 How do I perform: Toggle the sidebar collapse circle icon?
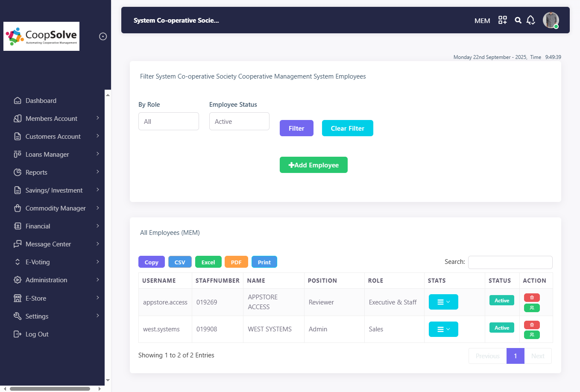(103, 36)
